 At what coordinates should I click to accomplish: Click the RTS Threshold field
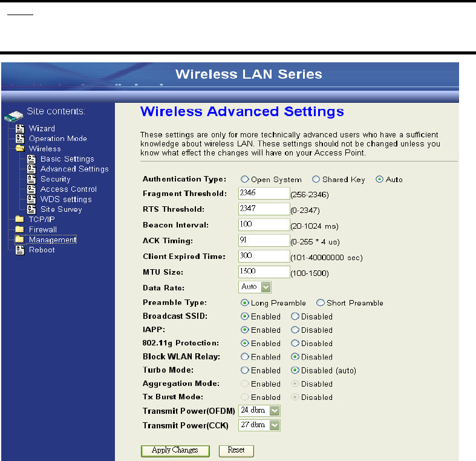(264, 209)
